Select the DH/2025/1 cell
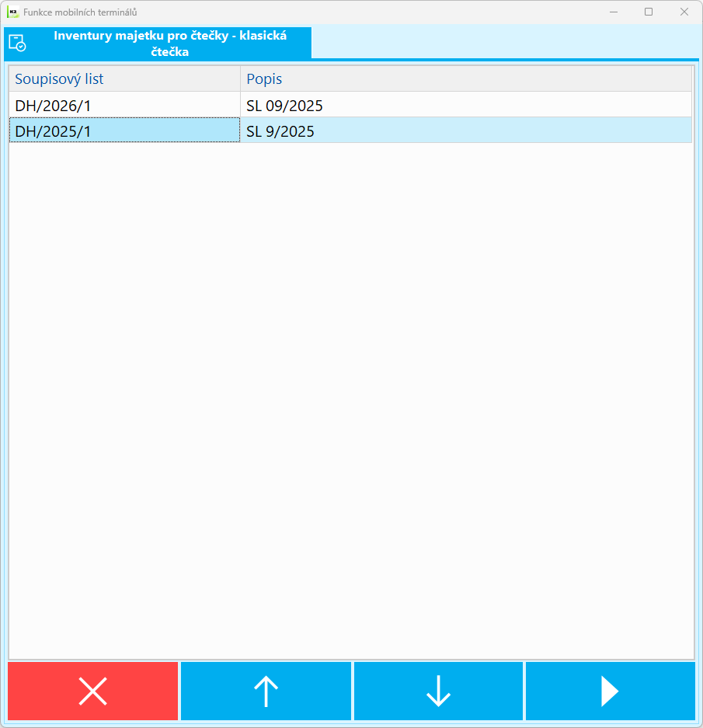Viewport: 703px width, 728px height. click(124, 131)
